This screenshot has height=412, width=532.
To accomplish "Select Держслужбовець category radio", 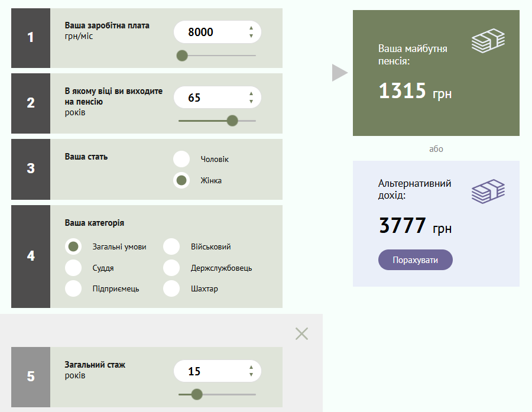I will (x=171, y=268).
